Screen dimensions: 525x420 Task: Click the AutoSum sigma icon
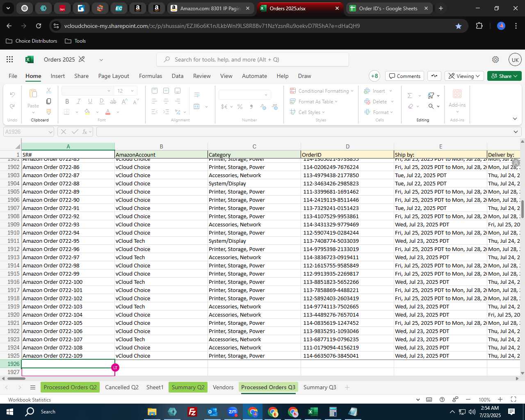tap(410, 95)
